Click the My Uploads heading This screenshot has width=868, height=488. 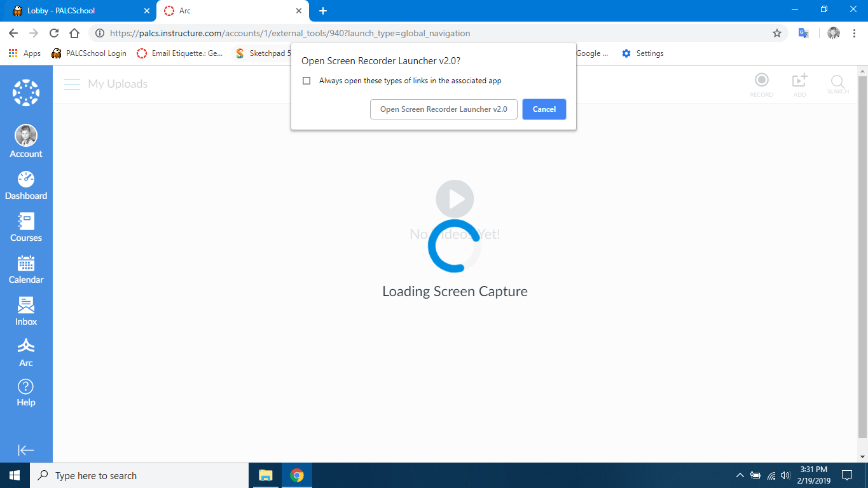point(118,84)
